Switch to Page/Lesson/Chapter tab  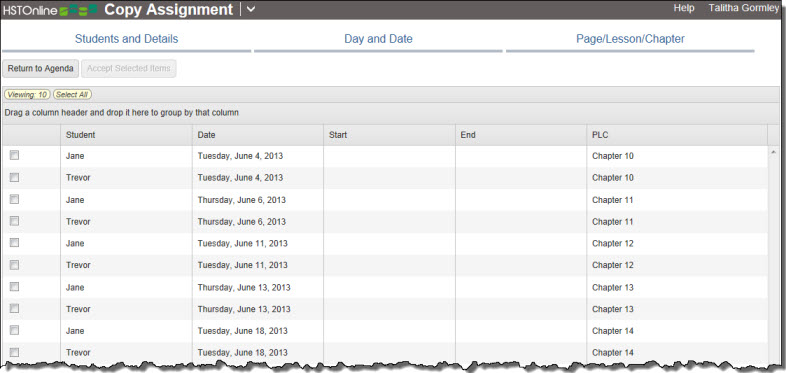tap(630, 39)
